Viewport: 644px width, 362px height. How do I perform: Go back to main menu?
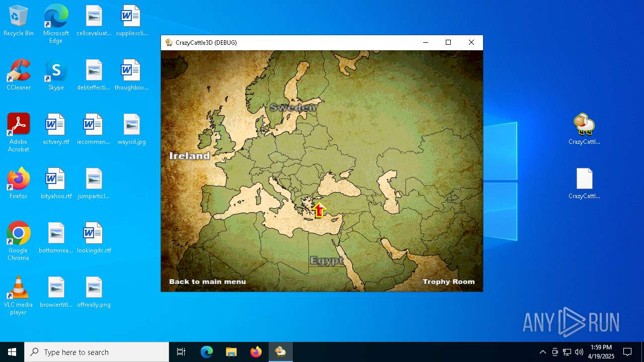point(207,282)
